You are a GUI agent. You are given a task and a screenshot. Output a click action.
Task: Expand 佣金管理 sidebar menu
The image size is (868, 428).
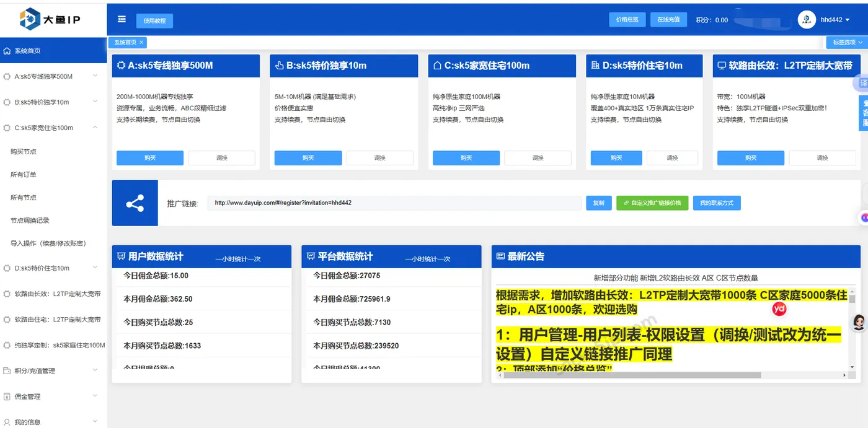tap(95, 396)
